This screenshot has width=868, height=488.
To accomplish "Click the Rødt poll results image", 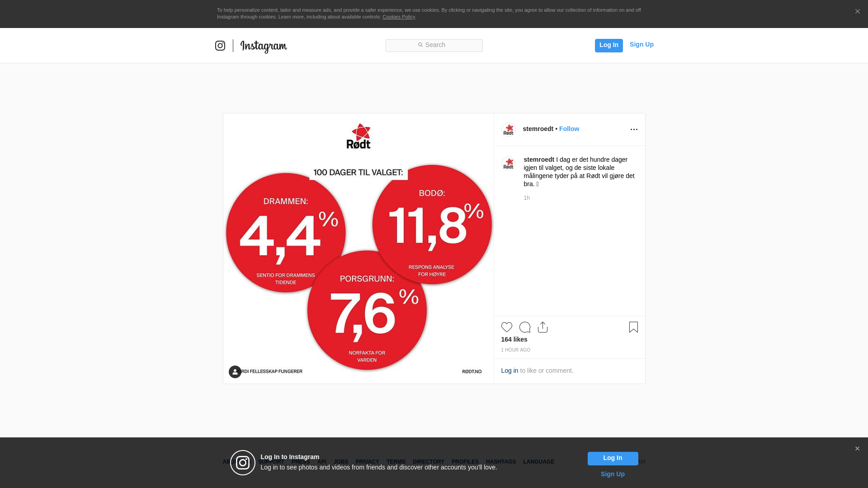I will click(358, 249).
